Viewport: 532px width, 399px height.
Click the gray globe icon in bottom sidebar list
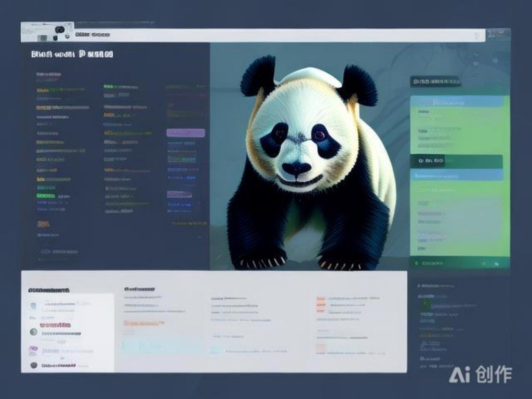pos(34,331)
